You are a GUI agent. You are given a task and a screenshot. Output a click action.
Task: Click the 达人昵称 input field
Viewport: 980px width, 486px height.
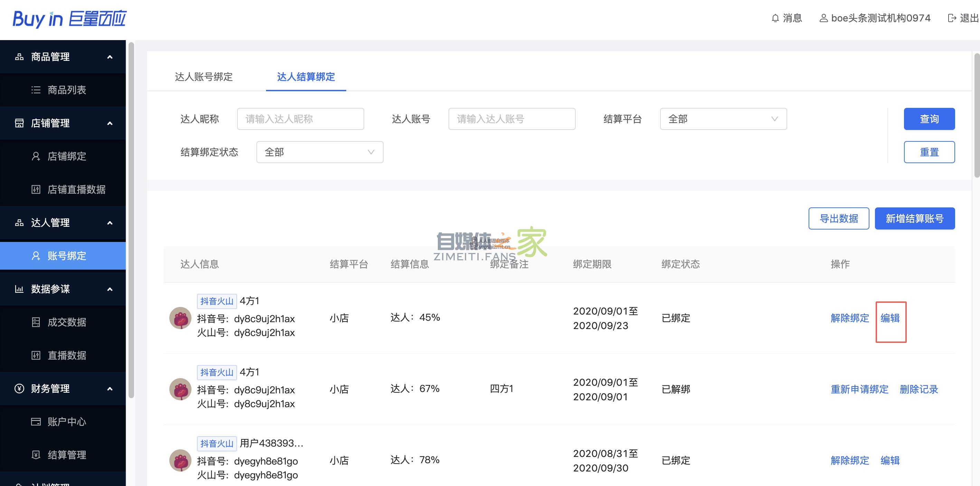pos(300,119)
